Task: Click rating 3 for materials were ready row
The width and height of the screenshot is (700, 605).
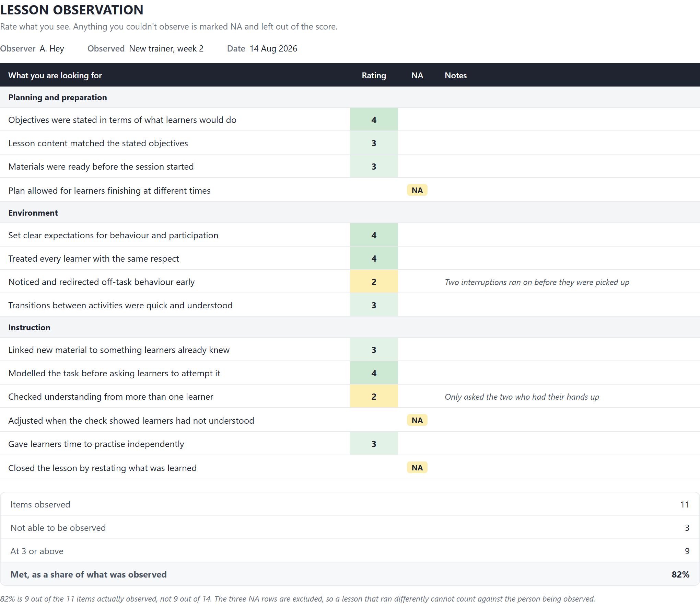Action: coord(374,166)
